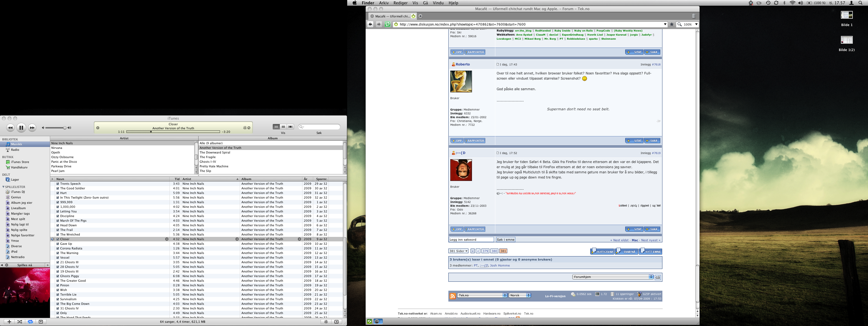Select the Macafé browser tab
The image size is (868, 326).
click(392, 16)
